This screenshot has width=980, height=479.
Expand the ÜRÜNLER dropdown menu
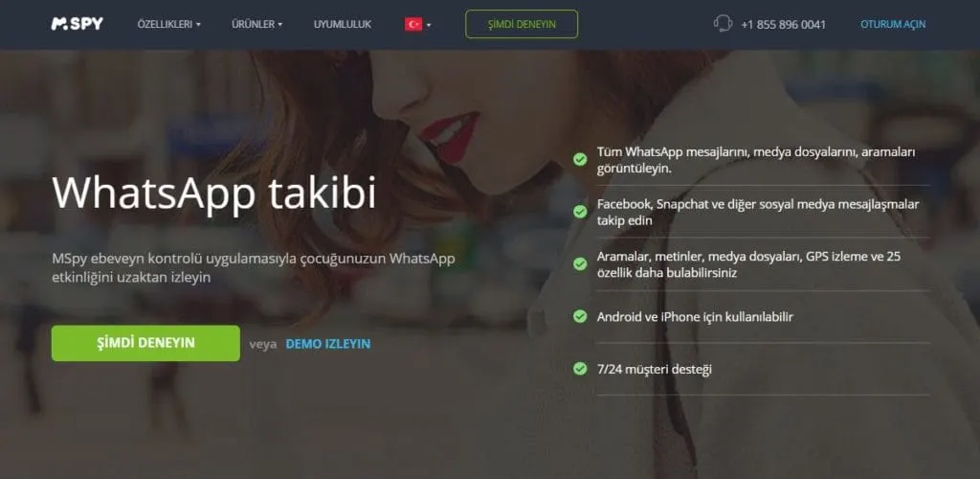256,24
